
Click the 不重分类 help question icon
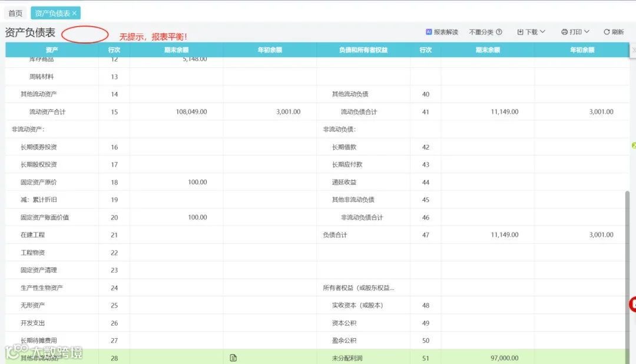point(499,32)
